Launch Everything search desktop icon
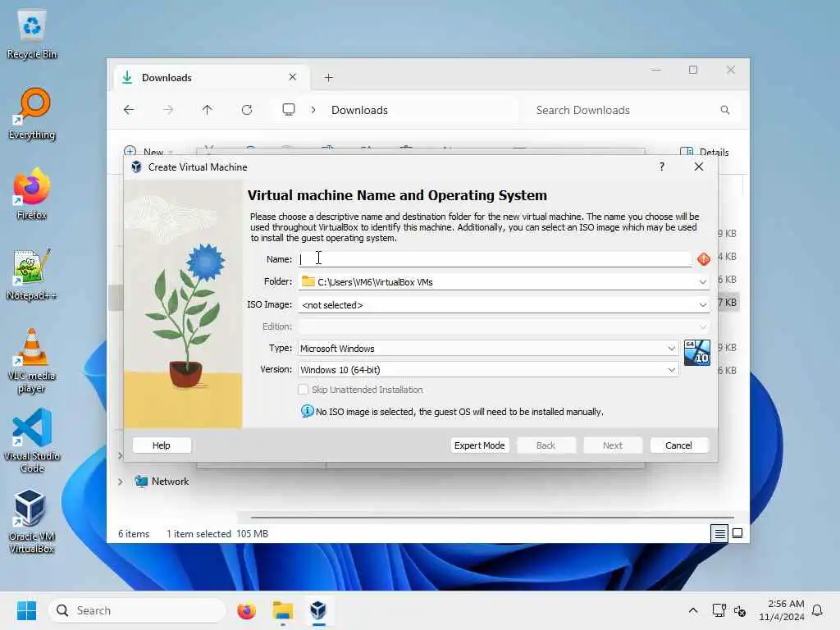840x630 pixels. 32,114
